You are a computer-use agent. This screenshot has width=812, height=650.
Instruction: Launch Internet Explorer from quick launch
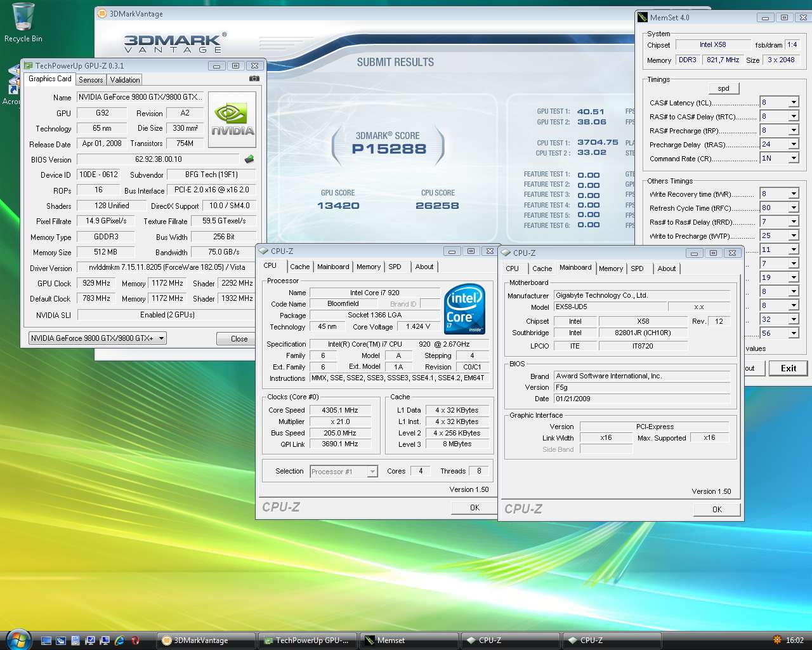tap(119, 640)
